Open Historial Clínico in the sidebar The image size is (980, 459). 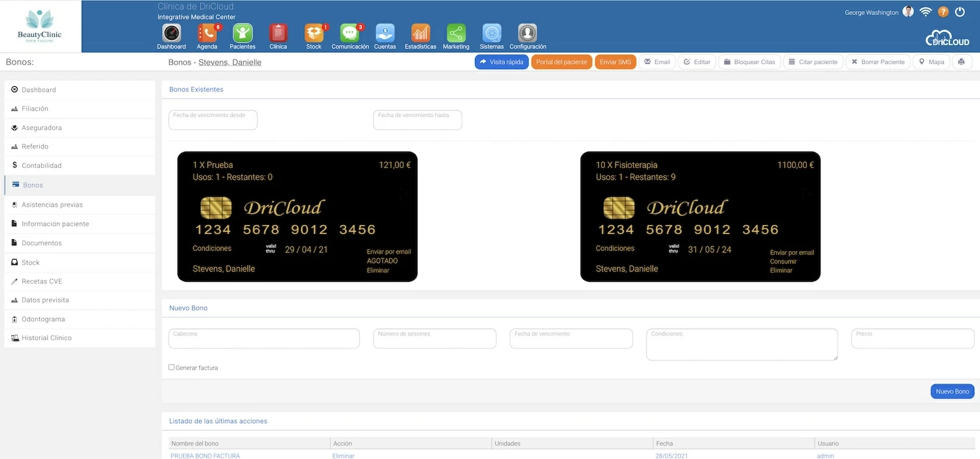[46, 338]
